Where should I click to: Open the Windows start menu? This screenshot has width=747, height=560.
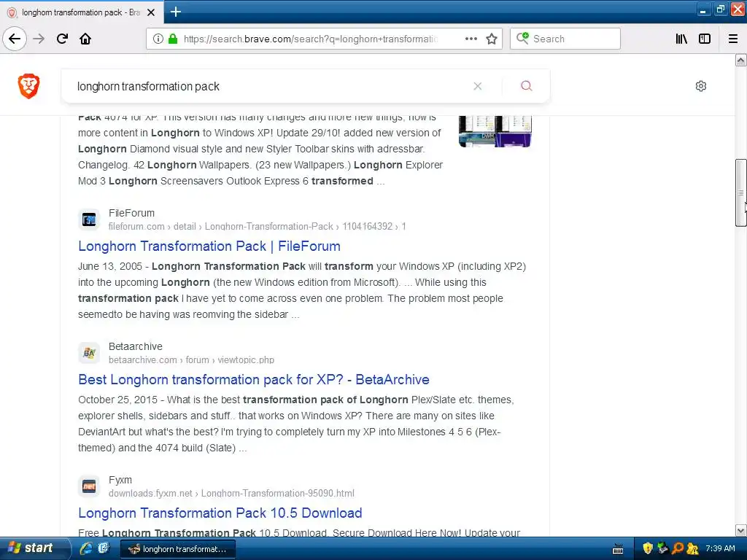tap(34, 548)
